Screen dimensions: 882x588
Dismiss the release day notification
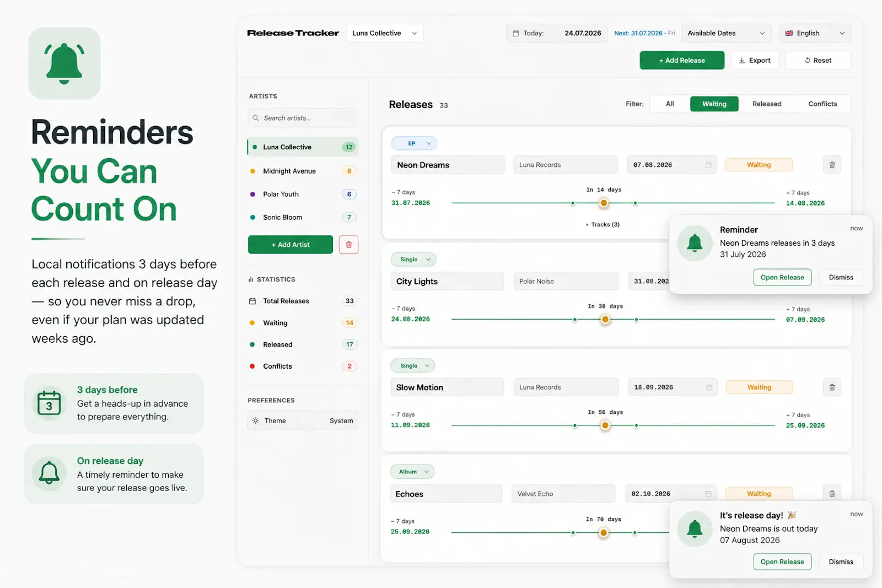[841, 562]
